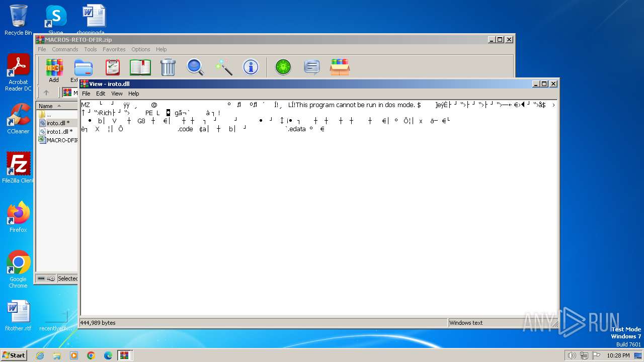Open Google Chrome desktop shortcut
644x362 pixels.
tap(18, 269)
